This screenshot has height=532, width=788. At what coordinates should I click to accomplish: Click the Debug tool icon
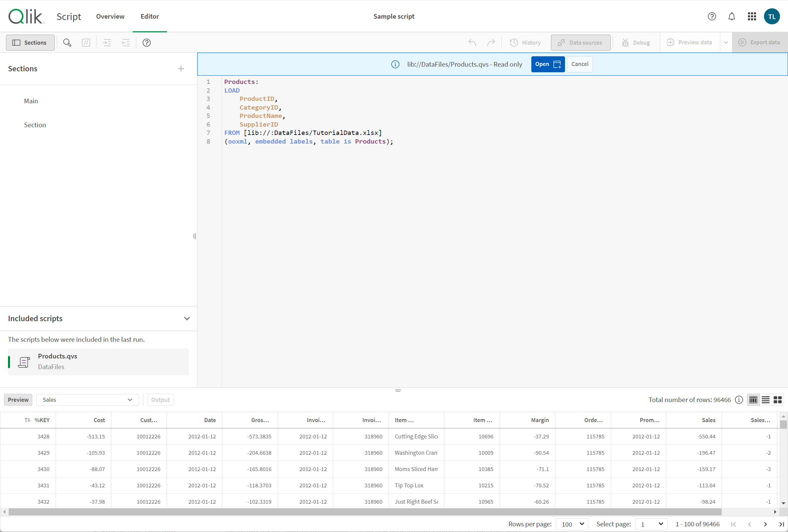(x=626, y=42)
